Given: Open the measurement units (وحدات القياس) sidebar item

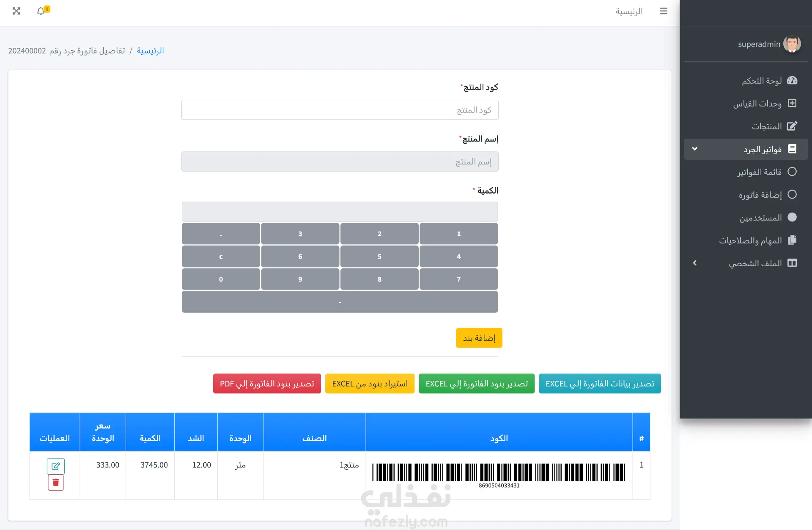Looking at the screenshot, I should [x=757, y=104].
